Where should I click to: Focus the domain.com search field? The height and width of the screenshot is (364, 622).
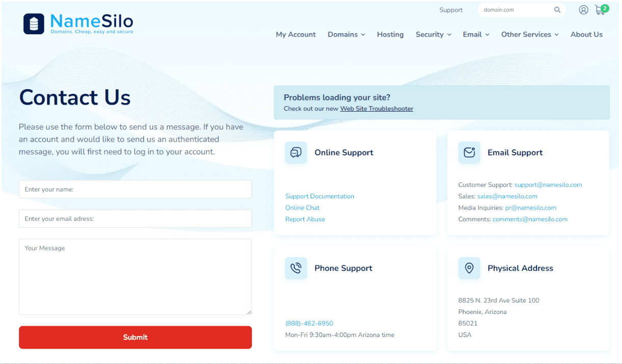tap(515, 10)
